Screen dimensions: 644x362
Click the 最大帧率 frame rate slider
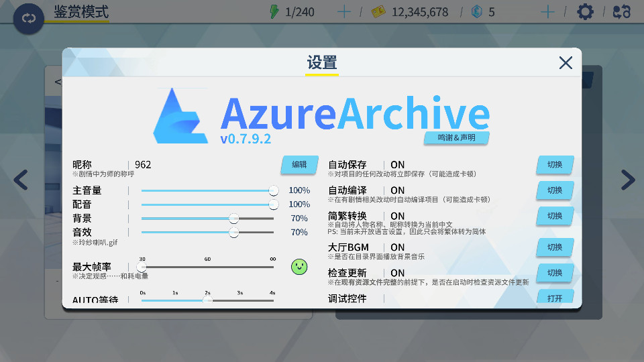coord(207,267)
